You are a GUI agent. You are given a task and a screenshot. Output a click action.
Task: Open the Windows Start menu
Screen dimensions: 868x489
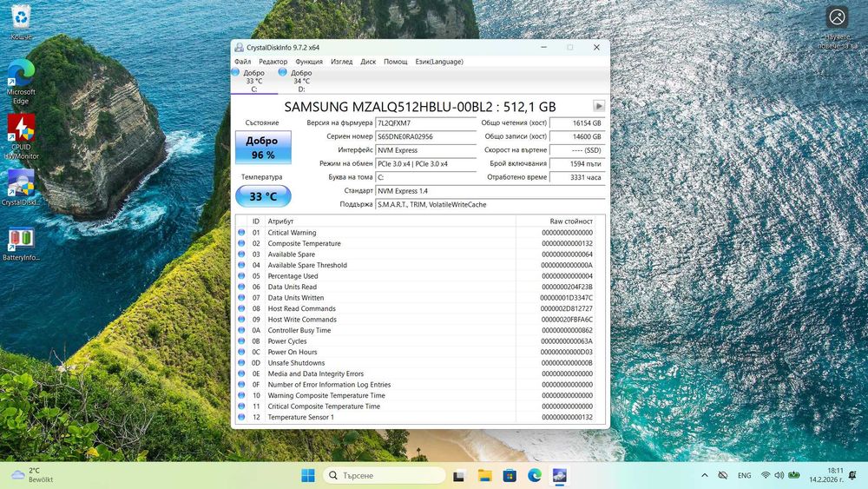(308, 475)
